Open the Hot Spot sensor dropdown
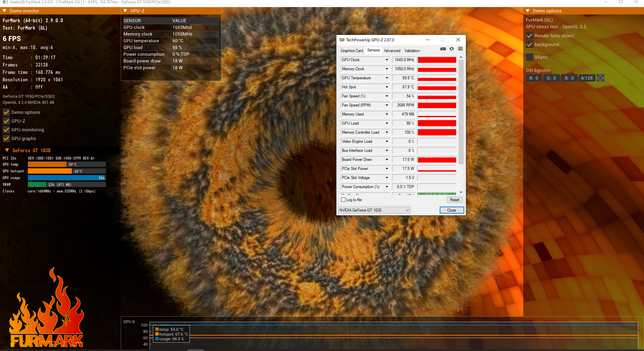This screenshot has height=351, width=644. click(x=387, y=87)
